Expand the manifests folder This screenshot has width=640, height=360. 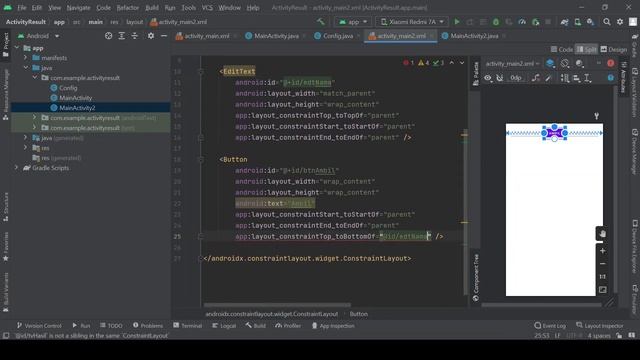tap(26, 58)
